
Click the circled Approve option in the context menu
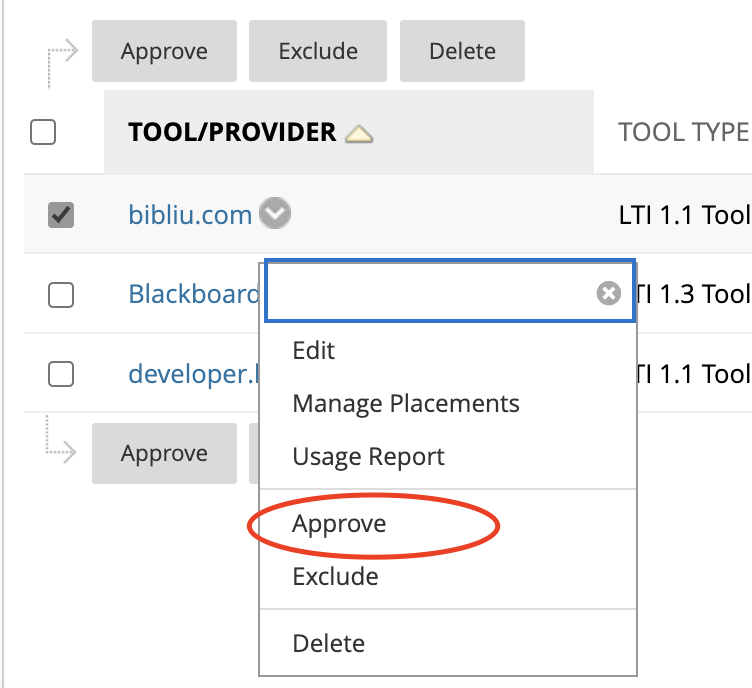pos(339,524)
